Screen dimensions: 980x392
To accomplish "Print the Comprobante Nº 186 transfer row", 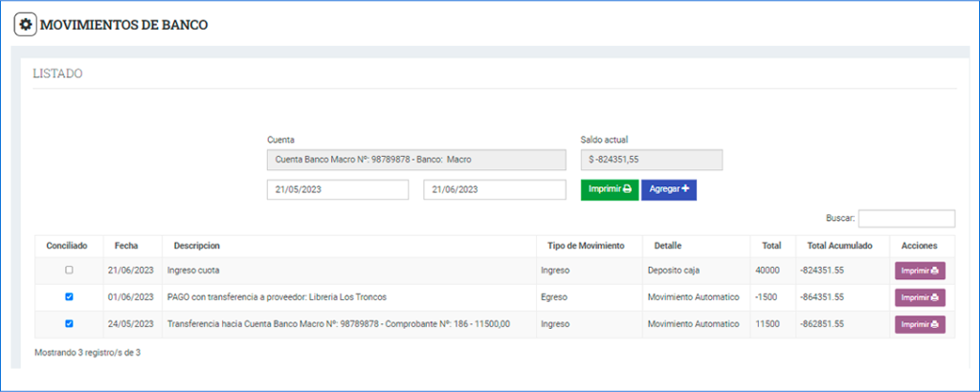I will [x=920, y=324].
